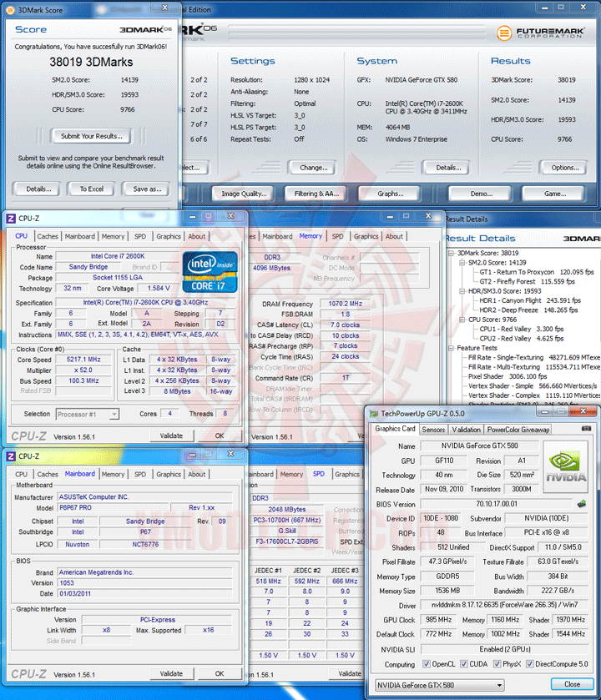Open Image Quality in 3DMark06
601x700 pixels.
244,194
